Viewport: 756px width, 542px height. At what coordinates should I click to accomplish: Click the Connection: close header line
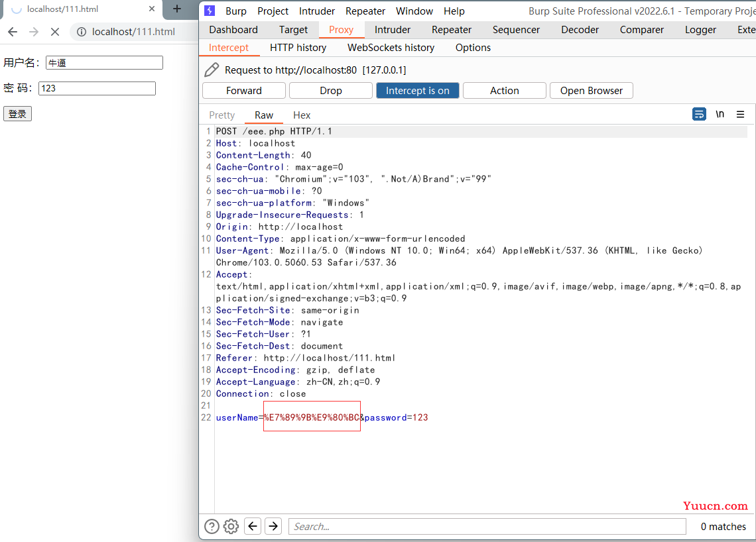click(x=261, y=394)
